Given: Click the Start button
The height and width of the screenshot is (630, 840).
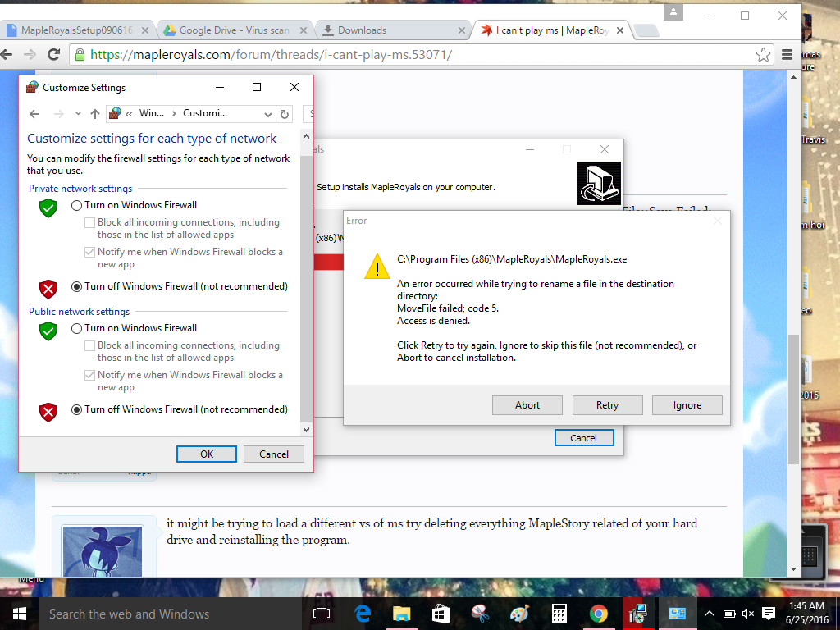Looking at the screenshot, I should click(20, 614).
